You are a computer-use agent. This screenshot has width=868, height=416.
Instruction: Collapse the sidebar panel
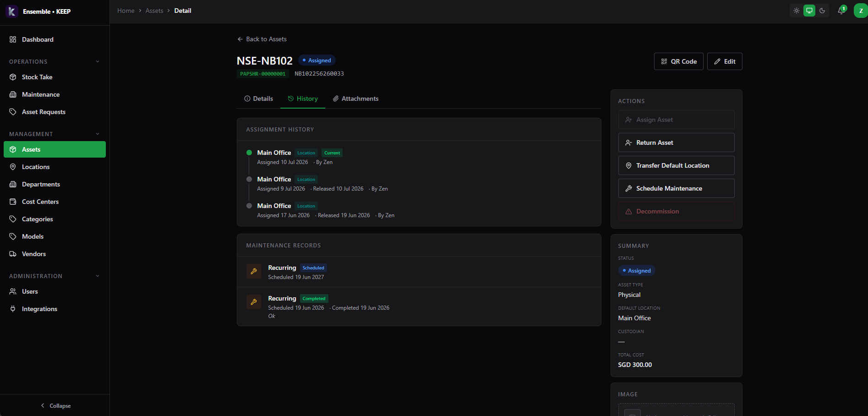tap(55, 405)
